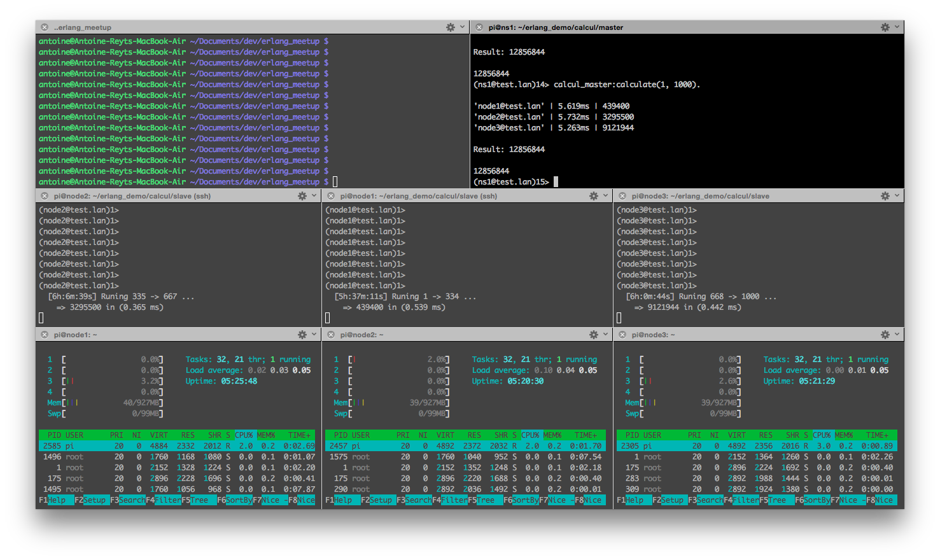Close the ..erlang_meetup pane
The image size is (940, 560).
click(45, 27)
